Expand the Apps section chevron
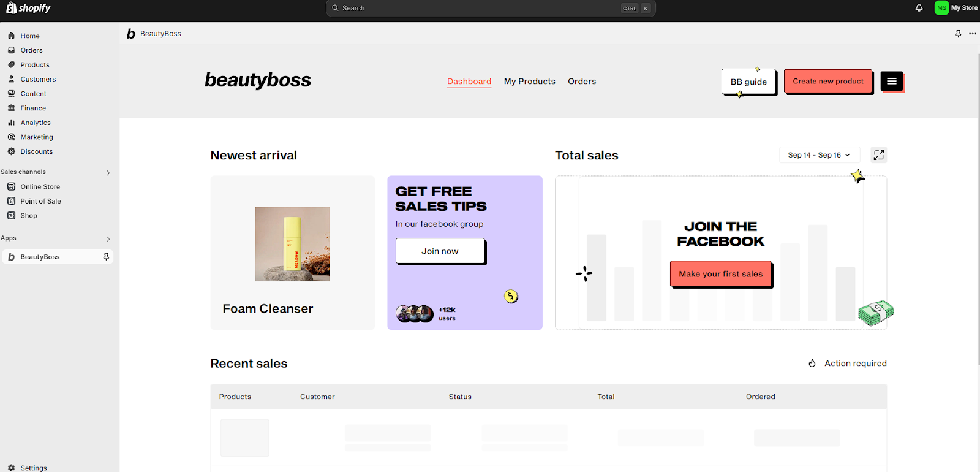 (108, 239)
